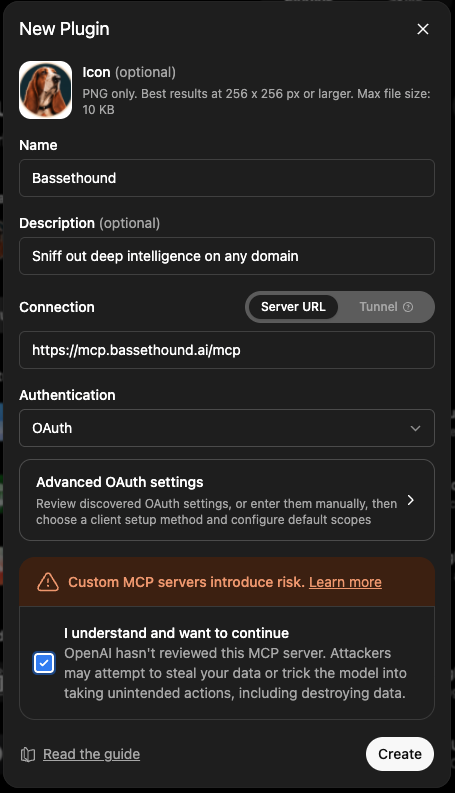Screen dimensions: 455x793
Task: Click the basset hound plugin icon image
Action: tap(46, 90)
